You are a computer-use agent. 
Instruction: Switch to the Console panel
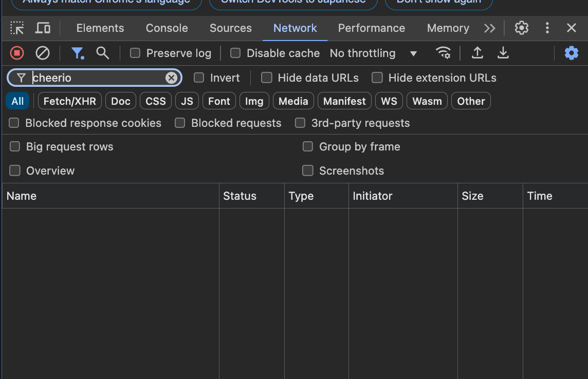click(167, 28)
